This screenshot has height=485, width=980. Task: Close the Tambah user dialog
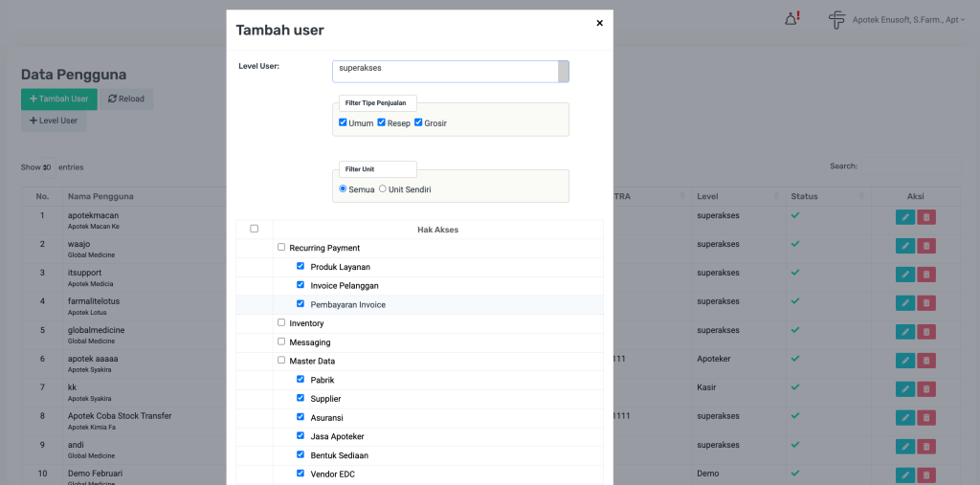[x=599, y=23]
